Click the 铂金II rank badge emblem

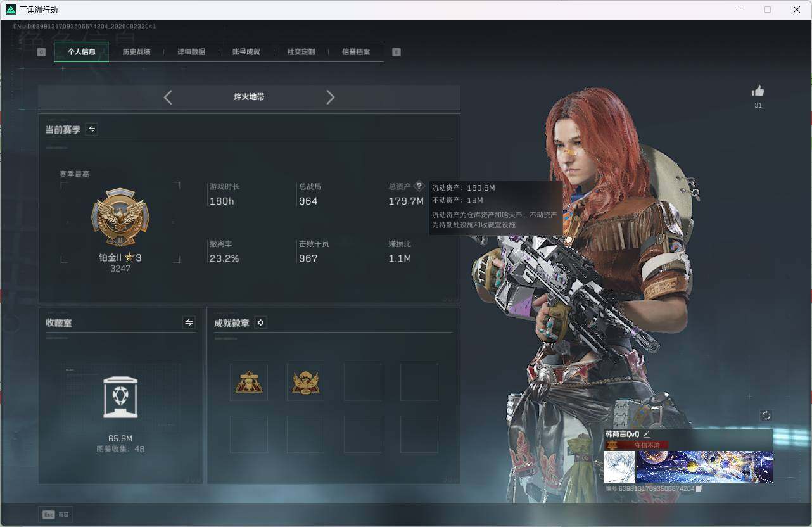120,217
